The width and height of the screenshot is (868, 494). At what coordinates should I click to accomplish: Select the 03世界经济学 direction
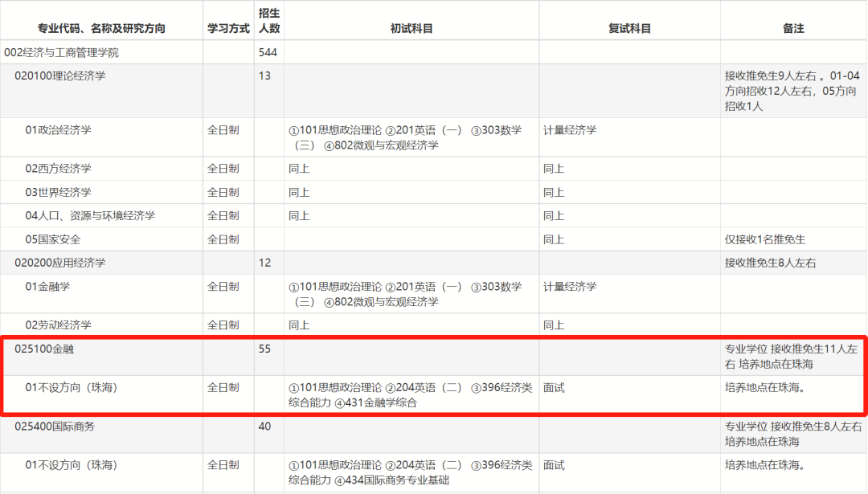58,193
